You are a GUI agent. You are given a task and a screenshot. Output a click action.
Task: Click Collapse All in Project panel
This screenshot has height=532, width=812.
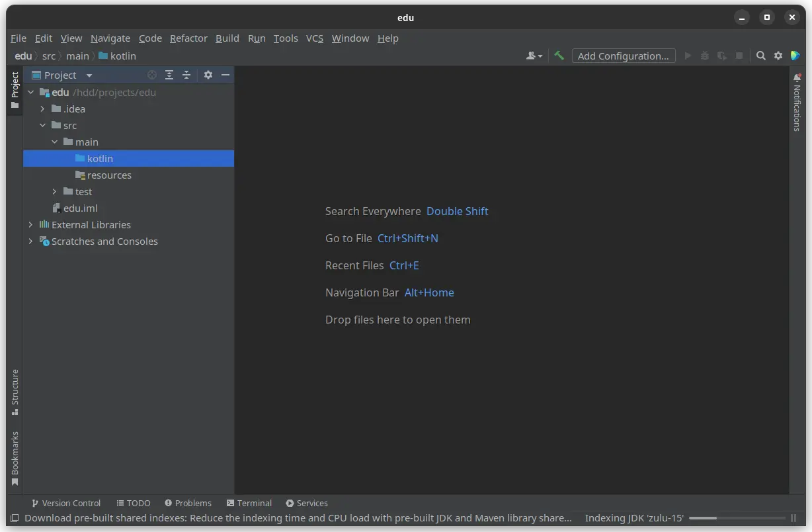(x=186, y=75)
